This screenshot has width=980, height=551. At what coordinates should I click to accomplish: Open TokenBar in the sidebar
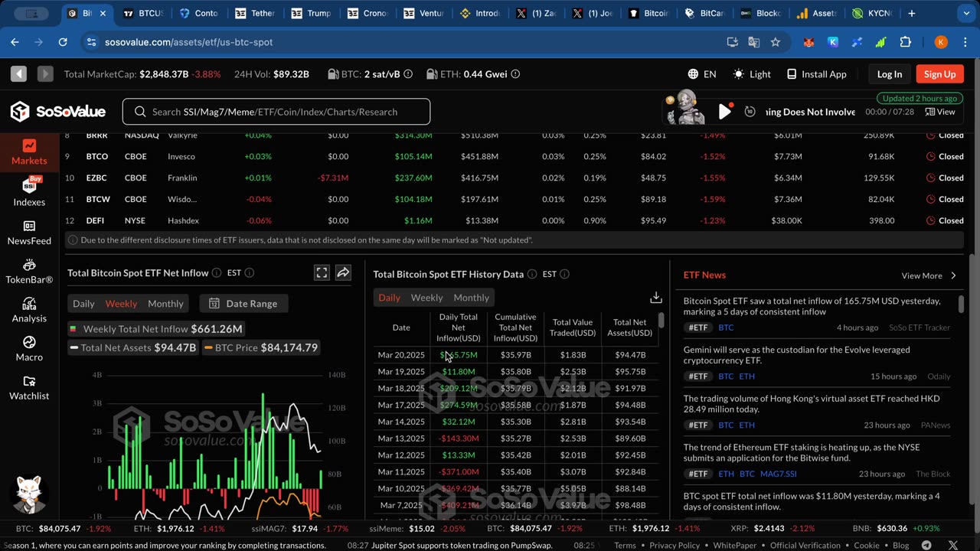click(x=29, y=271)
